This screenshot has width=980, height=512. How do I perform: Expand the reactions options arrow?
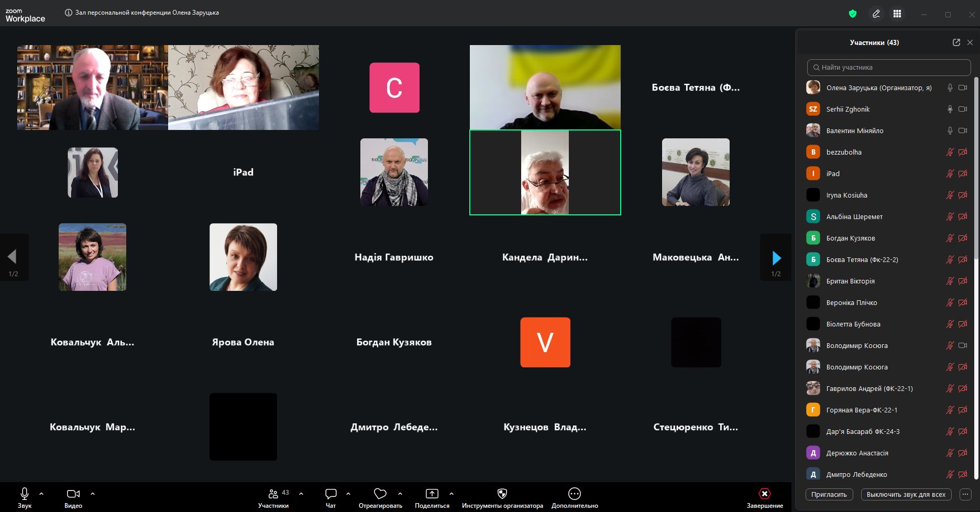pos(400,494)
